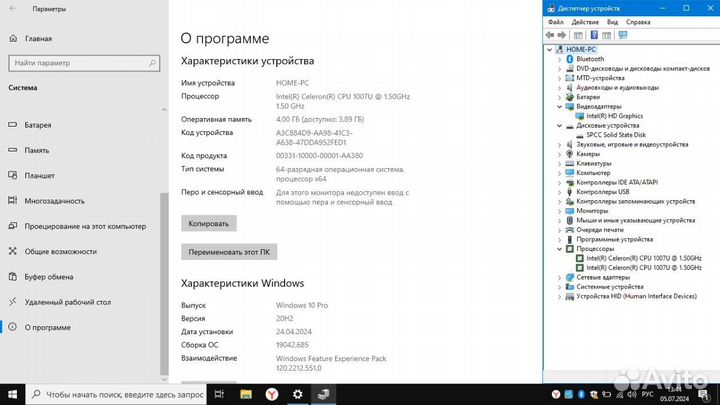This screenshot has width=720, height=405.
Task: Click РУС language indicator in tray
Action: (x=647, y=394)
